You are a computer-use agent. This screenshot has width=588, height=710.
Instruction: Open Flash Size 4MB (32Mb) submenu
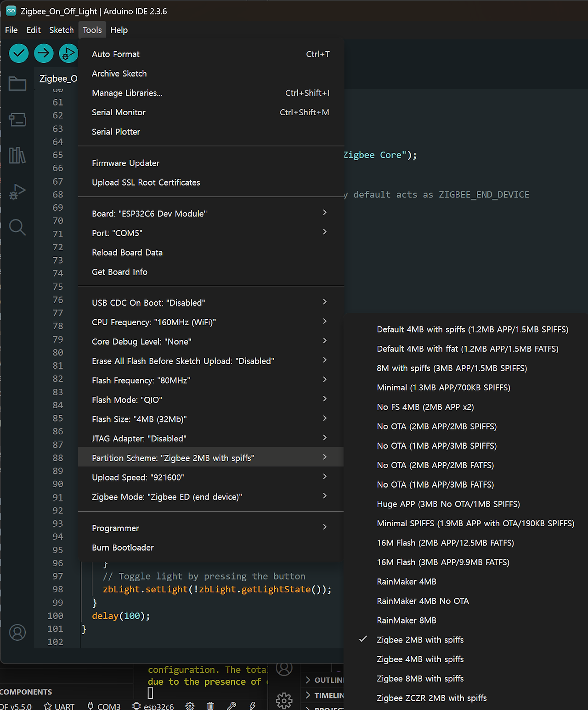(211, 419)
